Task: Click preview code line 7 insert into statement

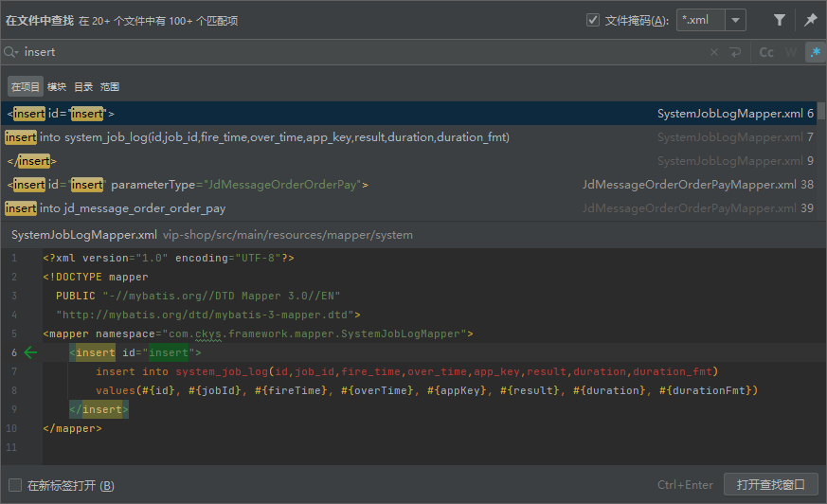Action: pyautogui.click(x=406, y=371)
